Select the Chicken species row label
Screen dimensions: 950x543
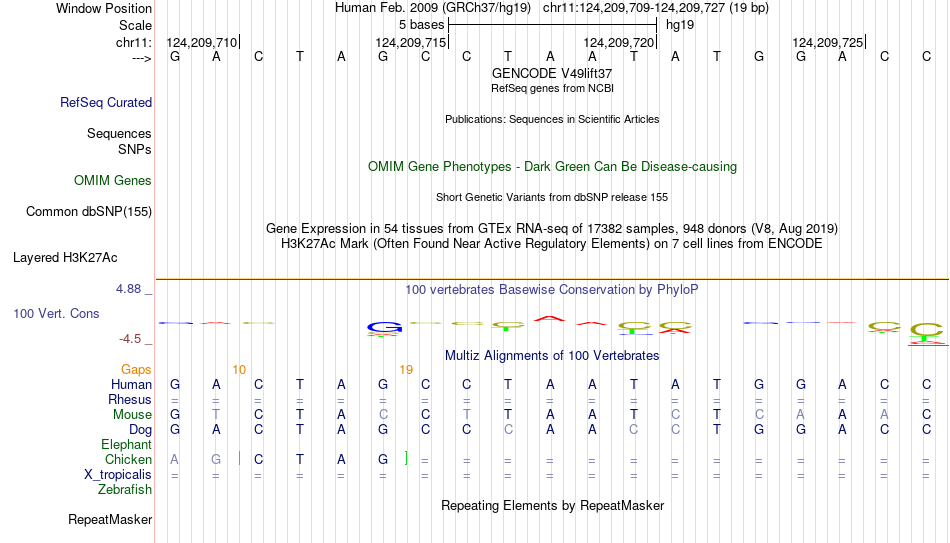pos(128,459)
